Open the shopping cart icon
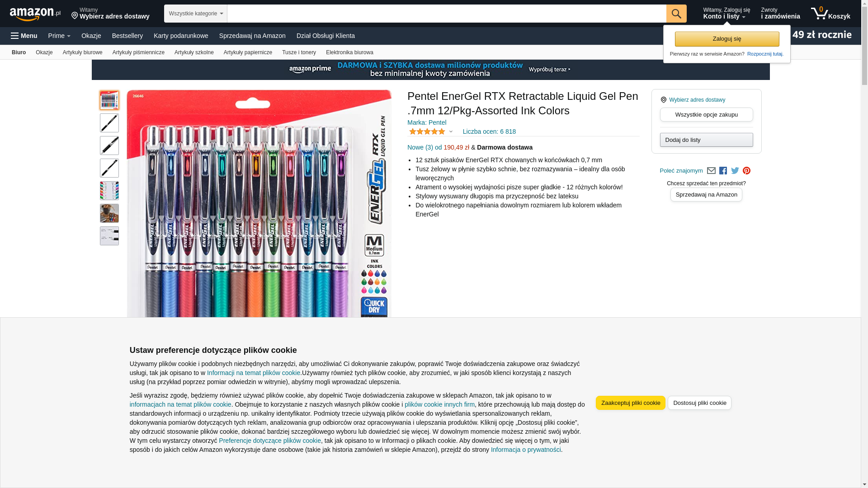This screenshot has width=868, height=488. pyautogui.click(x=830, y=14)
